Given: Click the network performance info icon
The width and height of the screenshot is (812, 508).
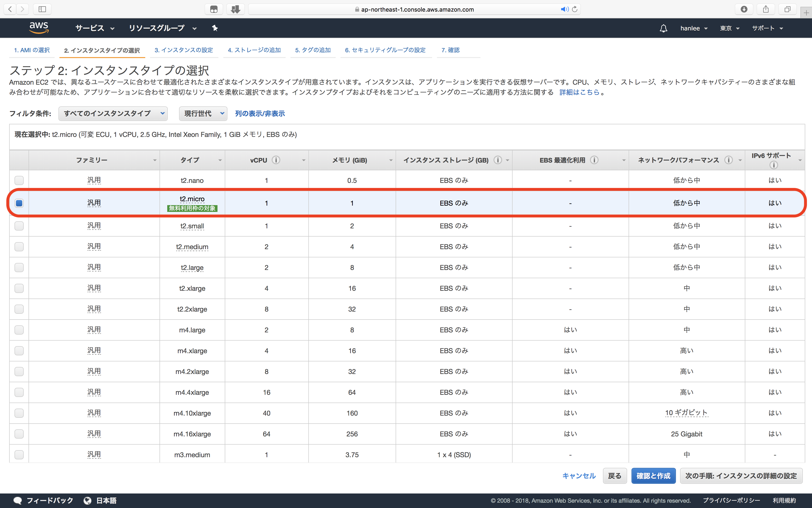Looking at the screenshot, I should coord(728,160).
